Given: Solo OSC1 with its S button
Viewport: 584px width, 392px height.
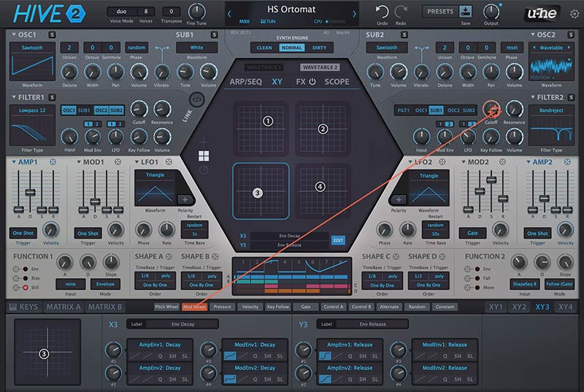Looking at the screenshot, I should point(52,34).
